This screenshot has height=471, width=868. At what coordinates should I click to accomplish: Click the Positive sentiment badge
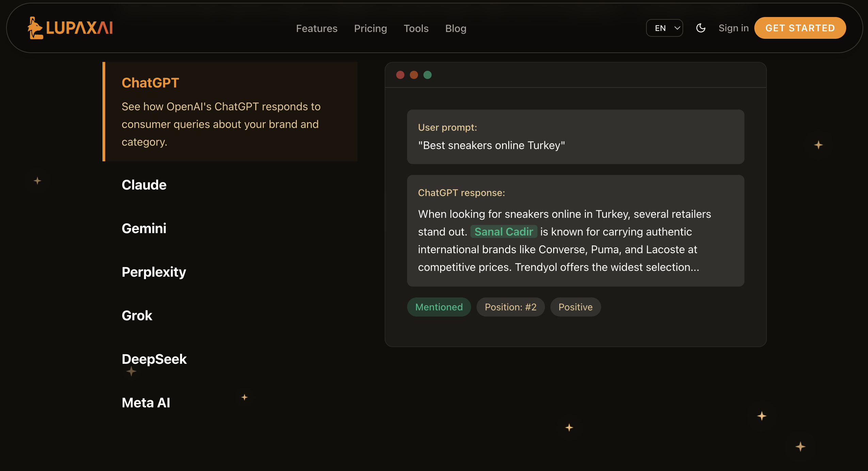tap(576, 307)
